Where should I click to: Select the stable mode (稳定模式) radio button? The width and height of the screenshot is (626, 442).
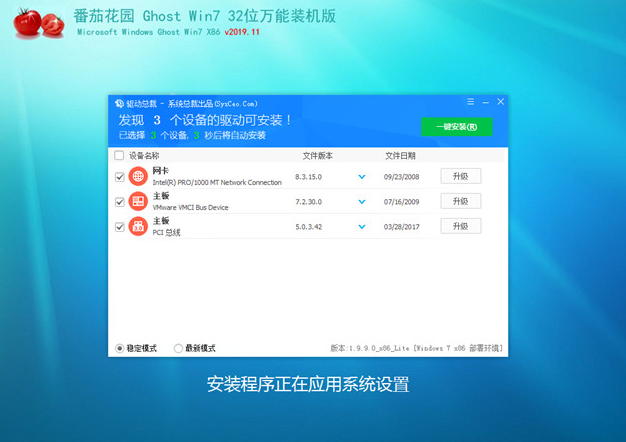click(119, 348)
